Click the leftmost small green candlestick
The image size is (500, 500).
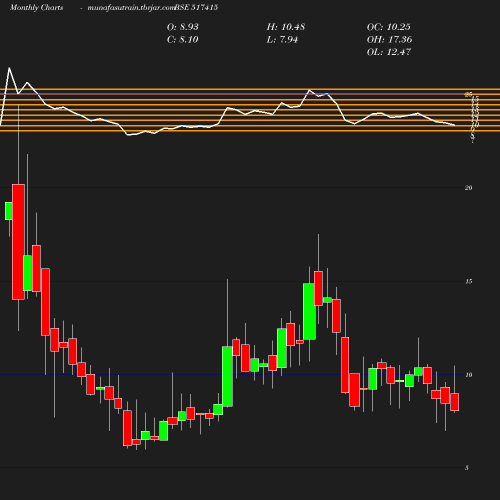tap(9, 211)
